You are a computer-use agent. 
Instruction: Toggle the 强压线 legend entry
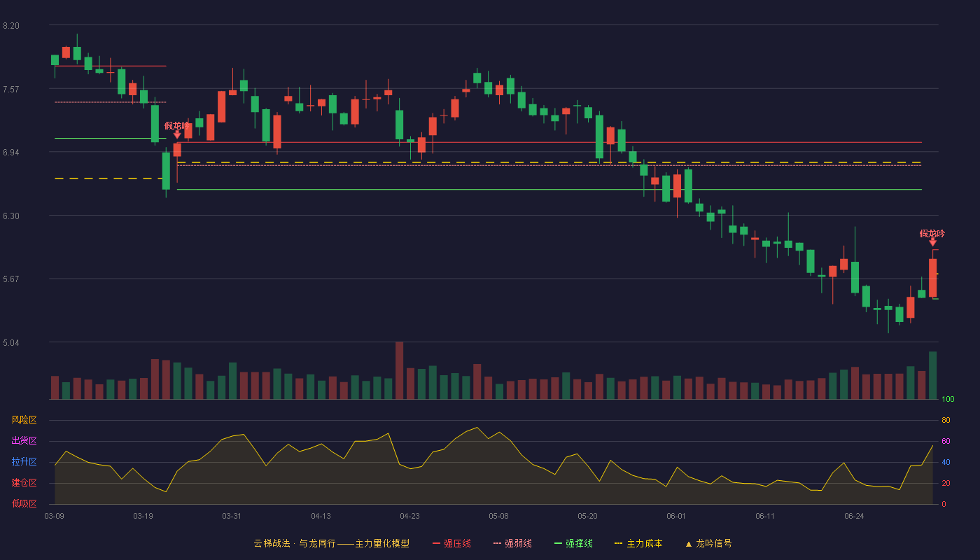[451, 543]
